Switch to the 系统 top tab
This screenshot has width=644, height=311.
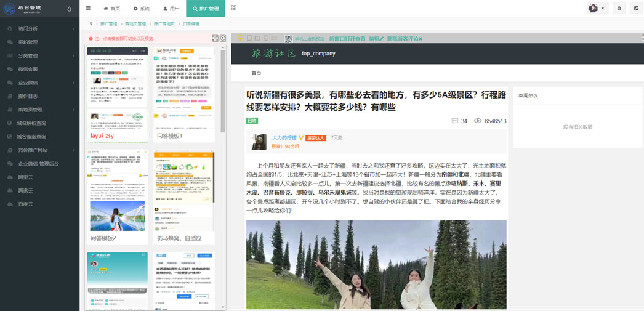[x=142, y=9]
